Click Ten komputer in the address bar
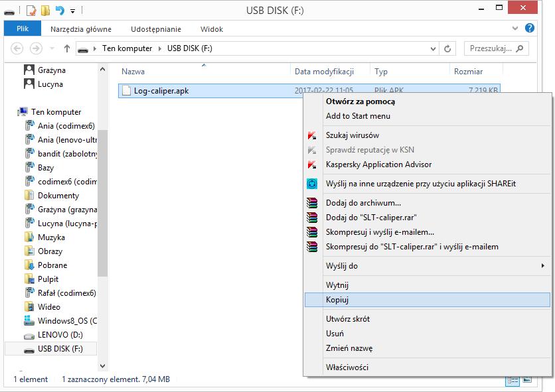Screen dimensions: 555x392 coord(127,48)
